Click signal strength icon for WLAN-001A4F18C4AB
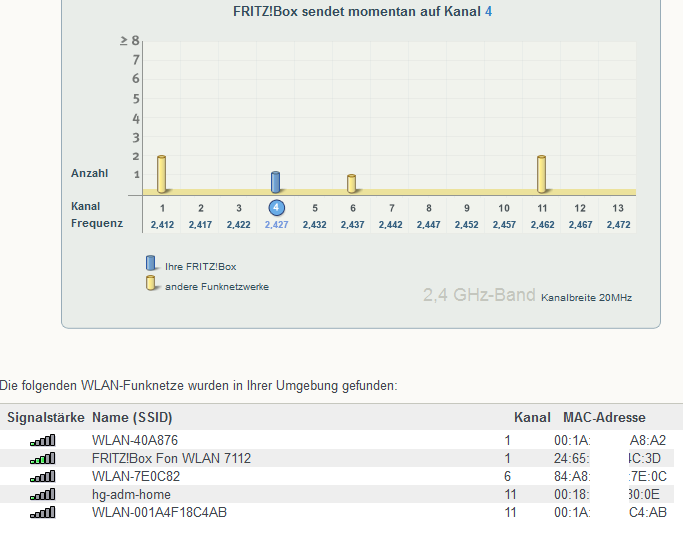Screen dimensions: 683x558 pyautogui.click(x=43, y=512)
